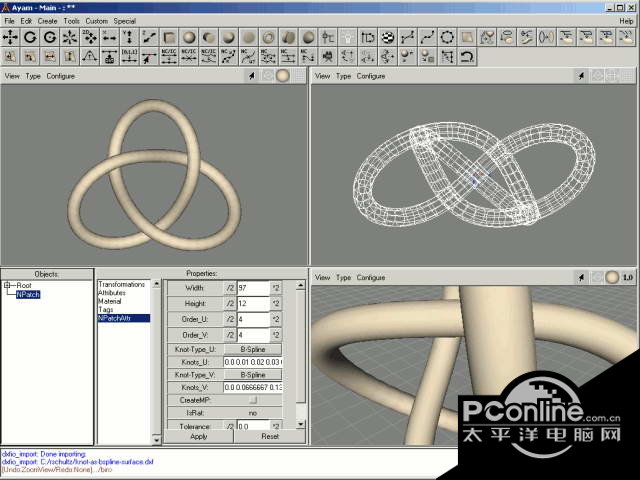Click the pin icon in top-left view header
The width and height of the screenshot is (640, 480).
coord(251,76)
